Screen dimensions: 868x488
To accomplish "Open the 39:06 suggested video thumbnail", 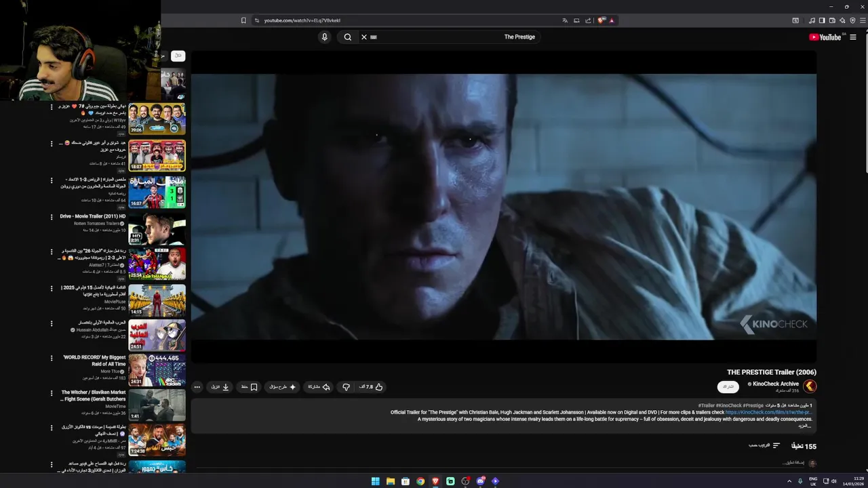I will pyautogui.click(x=157, y=119).
